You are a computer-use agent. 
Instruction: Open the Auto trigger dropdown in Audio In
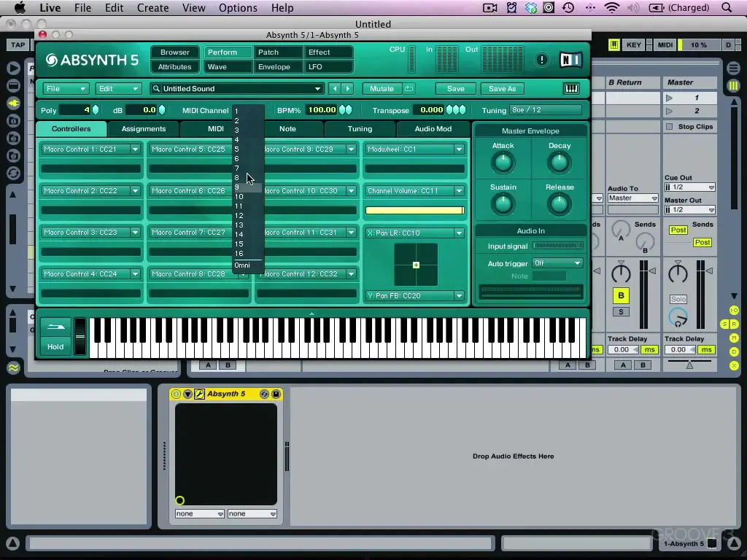(557, 263)
